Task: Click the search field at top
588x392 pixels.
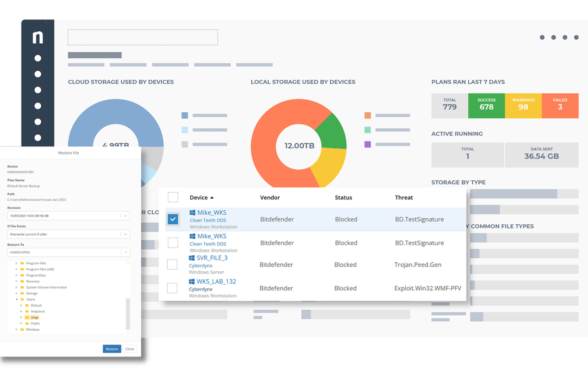Action: tap(143, 37)
